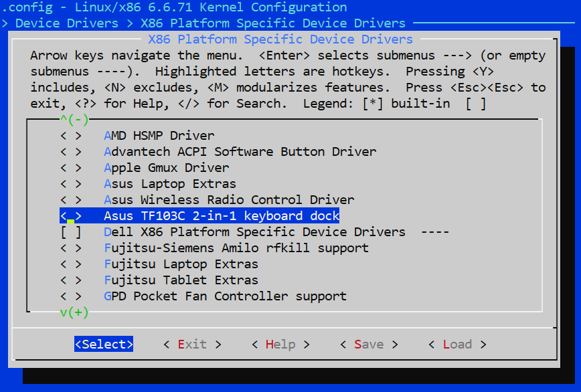Toggle the AMD HSMP Driver selection box
The image size is (581, 392).
coord(71,136)
